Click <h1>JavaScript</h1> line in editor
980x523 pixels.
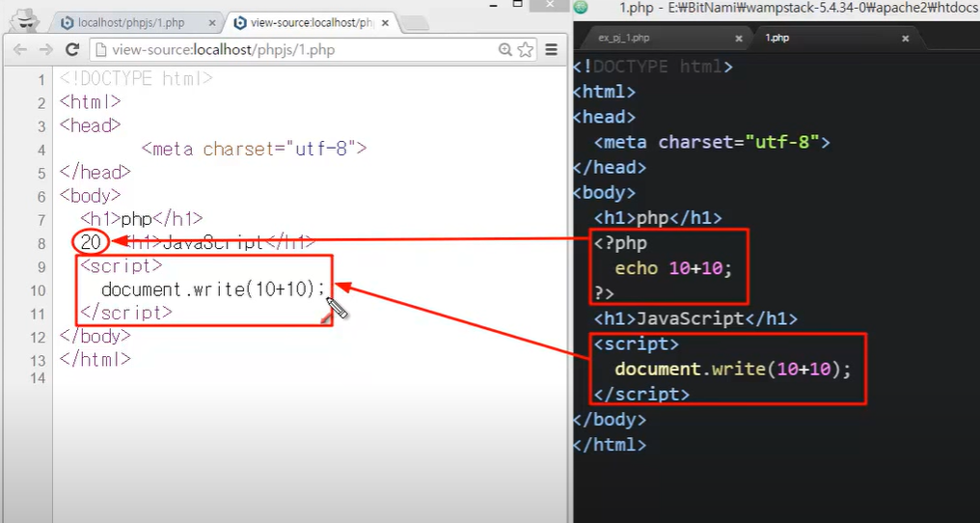click(x=695, y=318)
